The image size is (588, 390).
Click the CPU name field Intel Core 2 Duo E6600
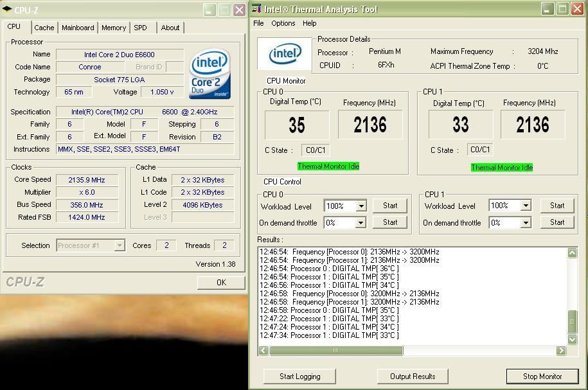pyautogui.click(x=120, y=55)
